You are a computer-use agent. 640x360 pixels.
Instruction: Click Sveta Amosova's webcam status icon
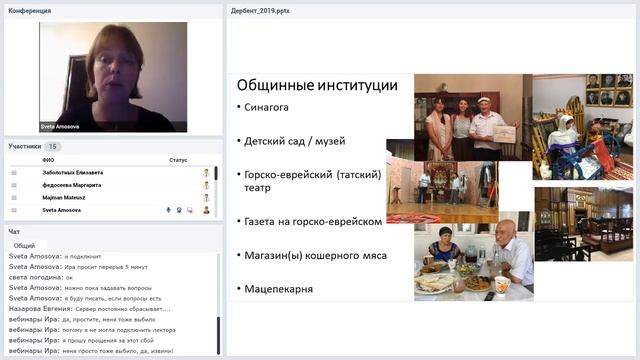pyautogui.click(x=179, y=210)
